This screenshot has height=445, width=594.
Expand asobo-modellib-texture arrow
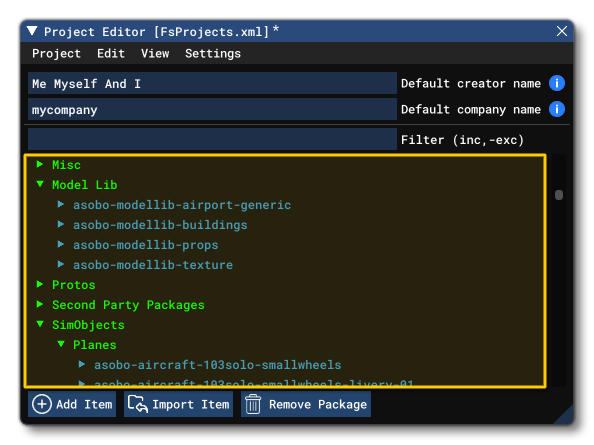(x=61, y=264)
